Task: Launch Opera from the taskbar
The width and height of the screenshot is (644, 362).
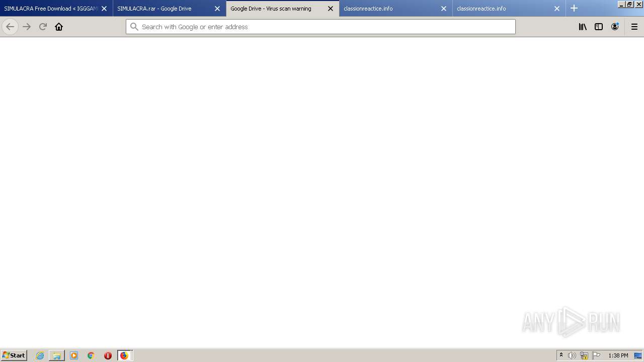Action: [x=108, y=355]
